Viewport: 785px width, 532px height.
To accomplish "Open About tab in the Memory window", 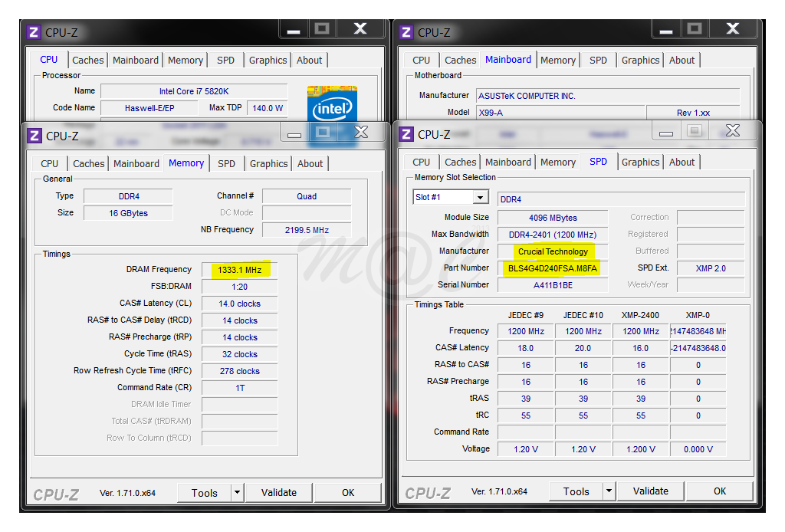I will 310,163.
